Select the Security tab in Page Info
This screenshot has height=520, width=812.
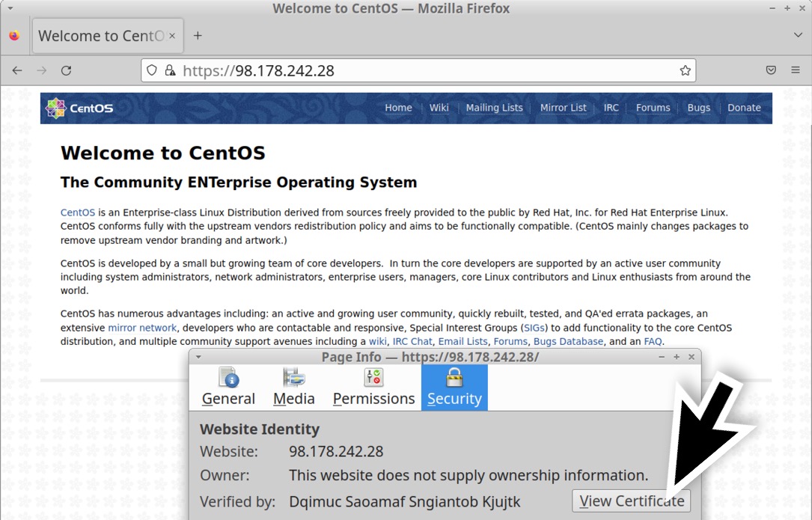454,388
